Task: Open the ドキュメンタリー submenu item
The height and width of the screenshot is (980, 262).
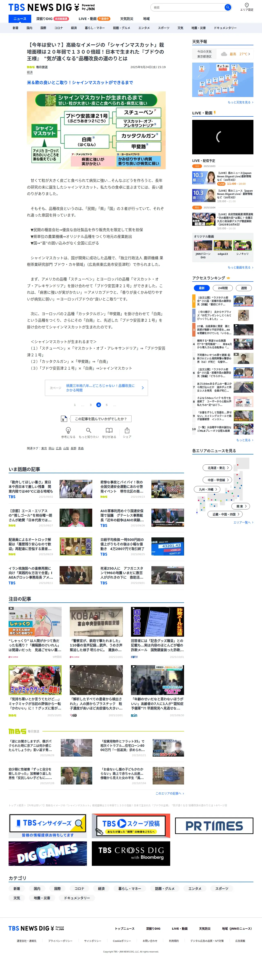Action: point(225,28)
